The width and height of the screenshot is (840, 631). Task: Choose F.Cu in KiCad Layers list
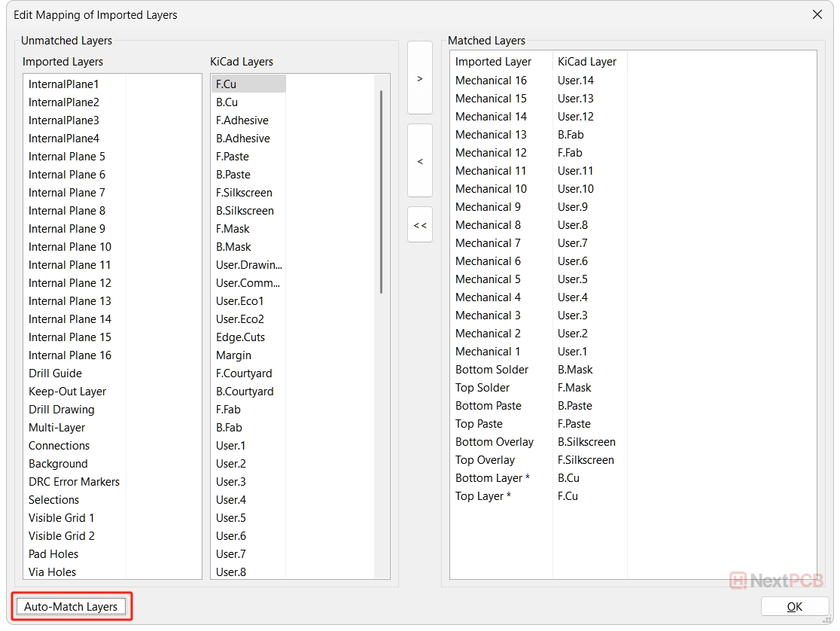point(226,84)
